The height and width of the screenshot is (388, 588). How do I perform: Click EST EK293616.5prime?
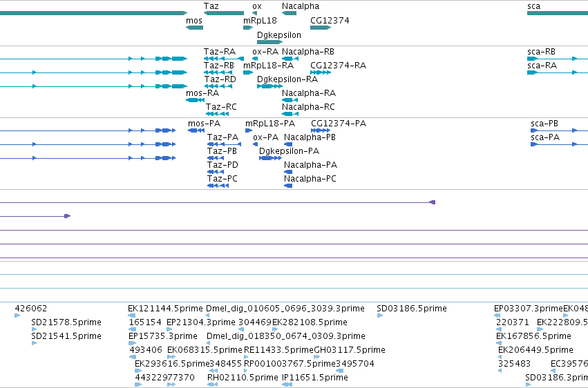[172, 364]
